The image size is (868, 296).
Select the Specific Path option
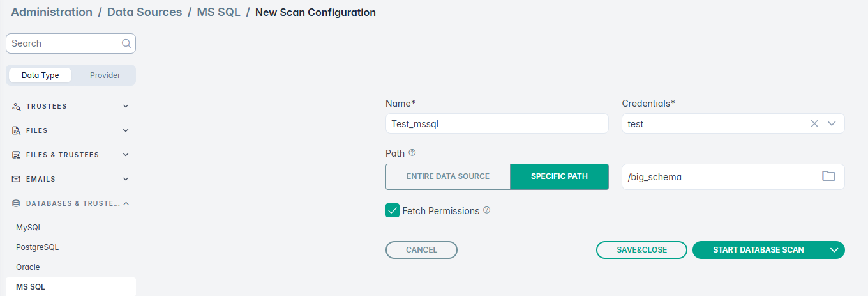[559, 176]
